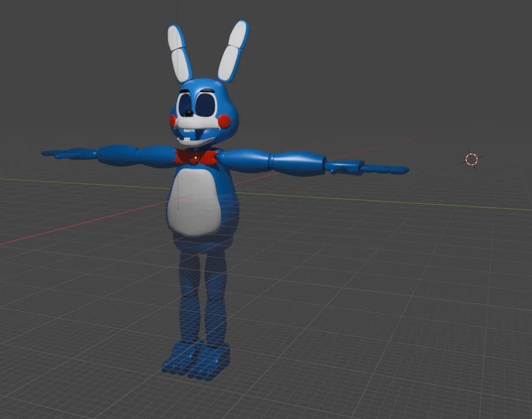
Task: Click the yellow button on the bow tie
Action: (196, 158)
